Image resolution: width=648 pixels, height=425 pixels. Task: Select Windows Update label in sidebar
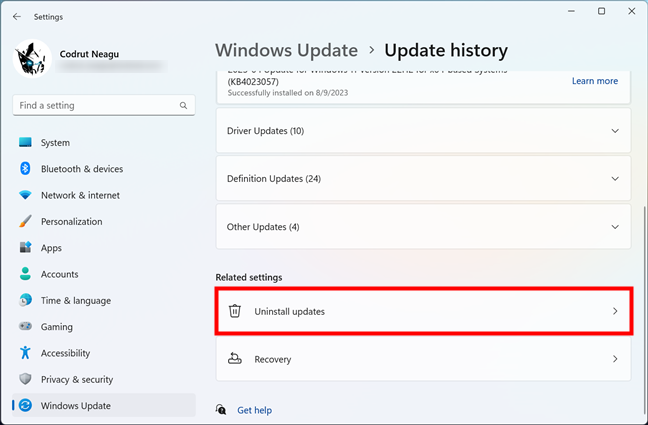point(76,406)
